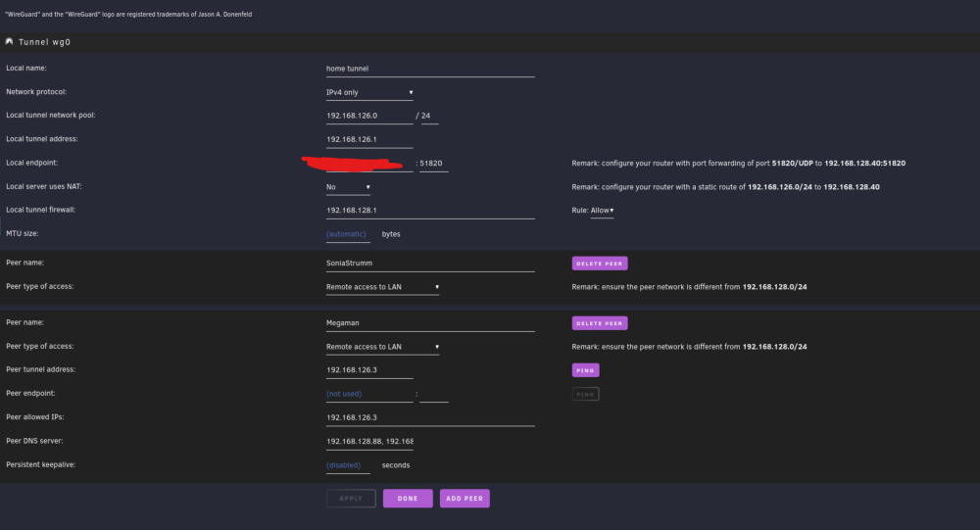Delete the Megaman peer
This screenshot has width=980, height=530.
(600, 323)
